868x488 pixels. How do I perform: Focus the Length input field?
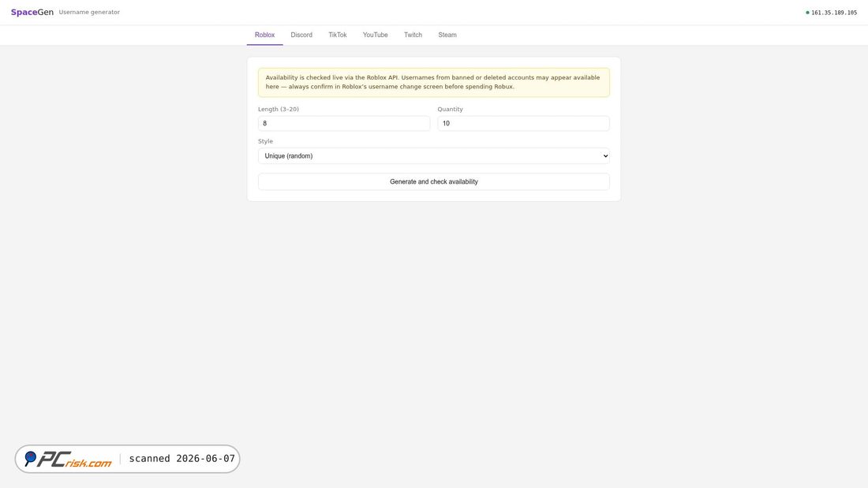[344, 124]
